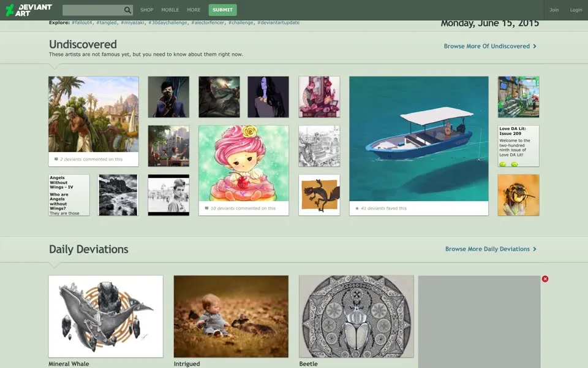Open the pink-haired cupcake girl artwork
The height and width of the screenshot is (368, 588).
(244, 163)
